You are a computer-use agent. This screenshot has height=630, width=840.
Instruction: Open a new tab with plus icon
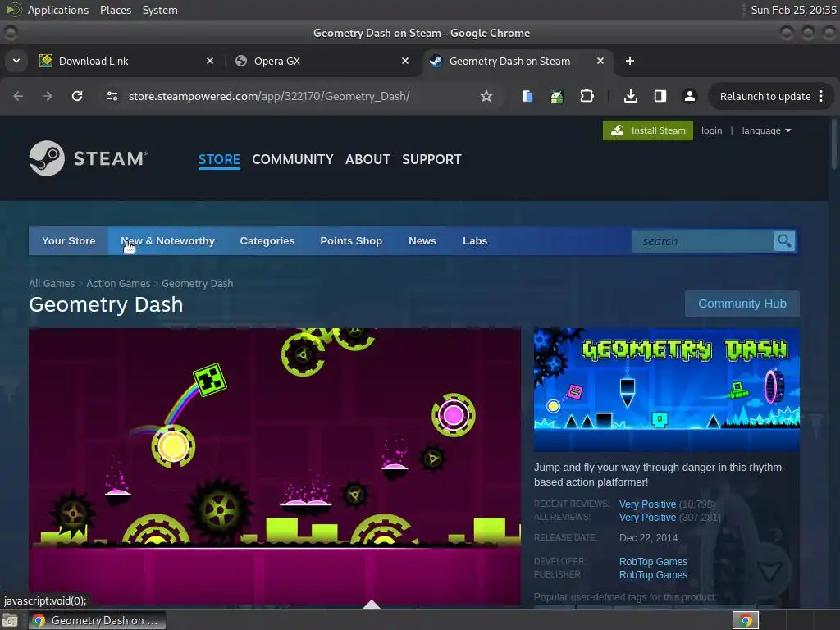point(630,61)
